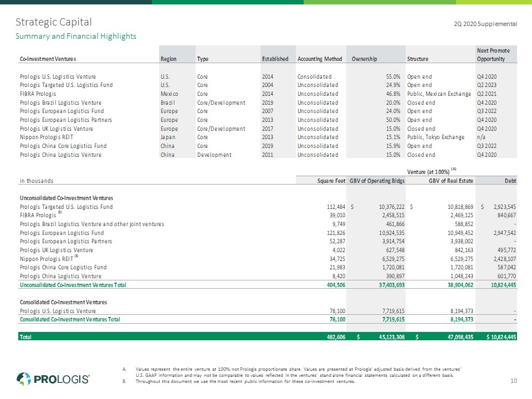Click 'Nippon Prologis REIT' in lower table
532x399 pixels.
[x=47, y=259]
